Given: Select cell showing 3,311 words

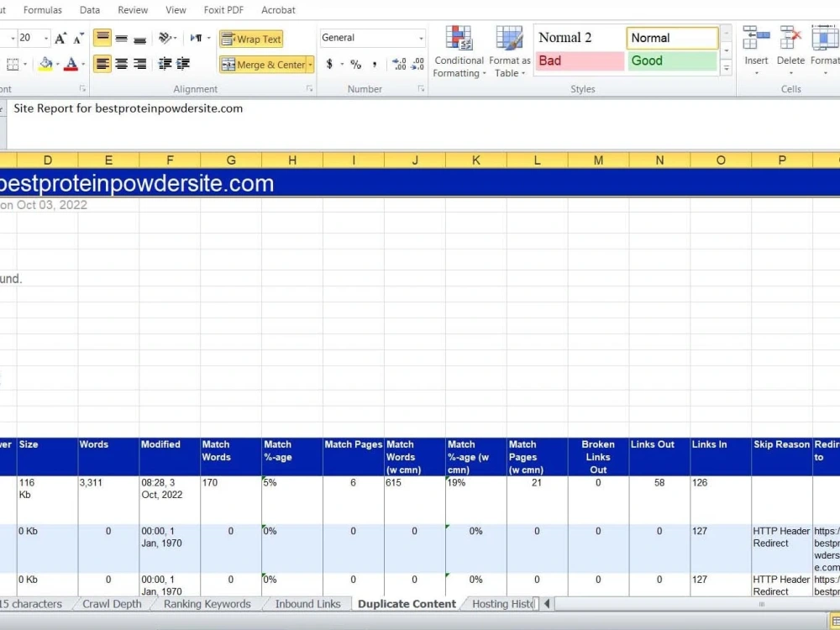Looking at the screenshot, I should (x=108, y=500).
